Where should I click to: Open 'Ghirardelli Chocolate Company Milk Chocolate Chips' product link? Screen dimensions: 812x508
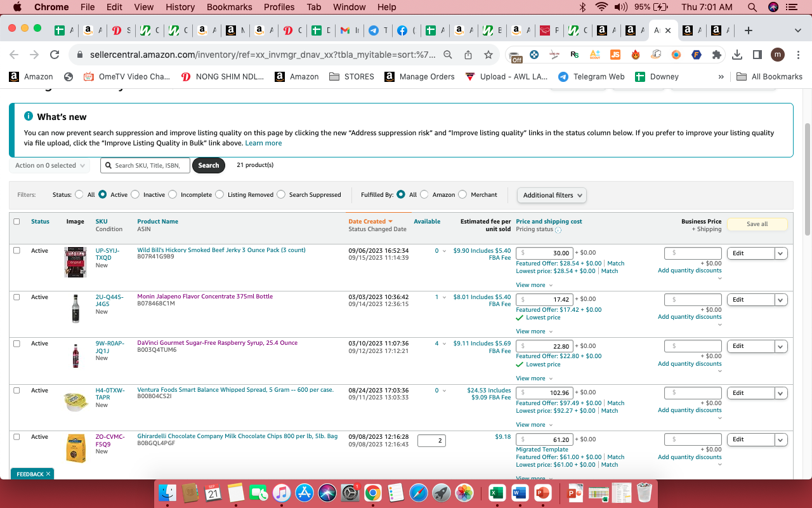coord(238,436)
